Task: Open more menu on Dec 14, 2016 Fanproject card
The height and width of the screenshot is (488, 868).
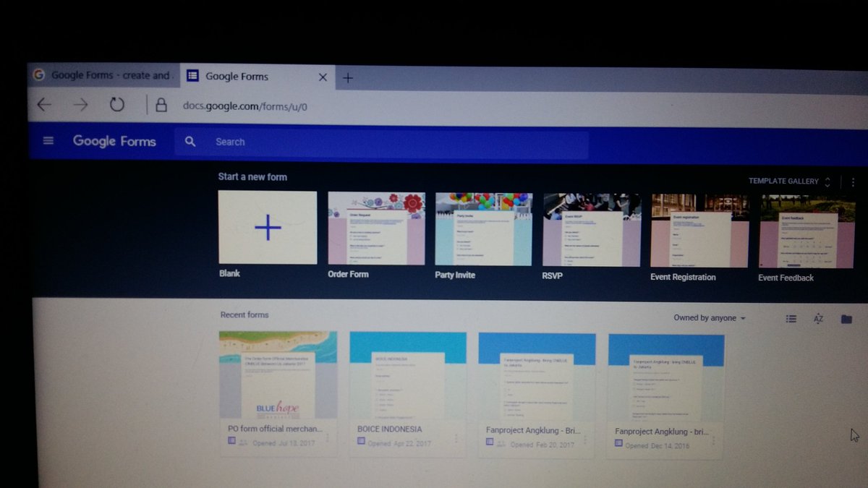Action: click(713, 440)
